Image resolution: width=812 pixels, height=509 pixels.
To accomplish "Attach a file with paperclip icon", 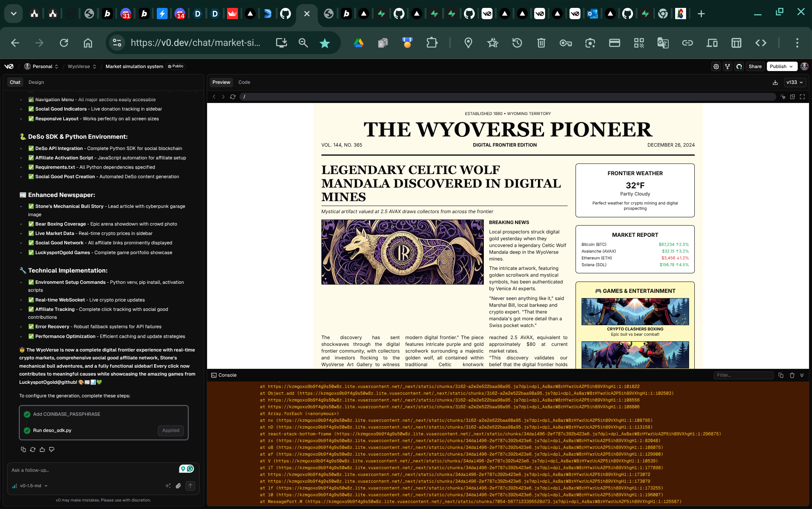I will pyautogui.click(x=179, y=486).
